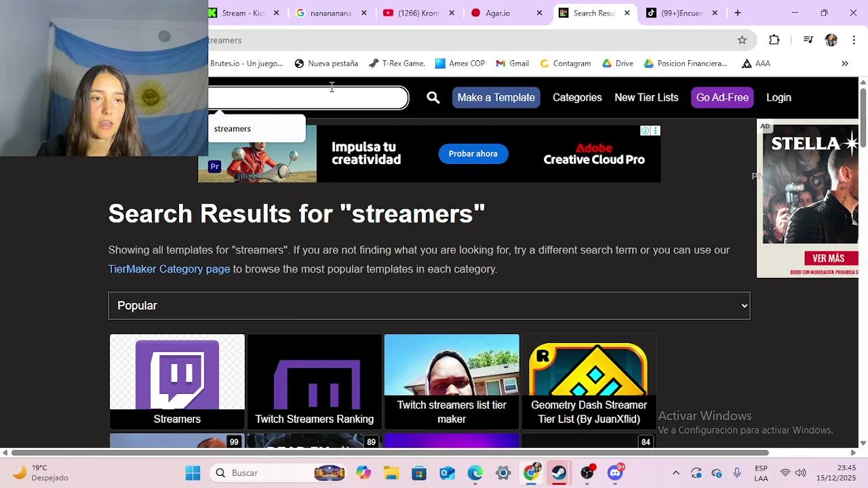Open the media control icon in Chrome toolbar
Image resolution: width=868 pixels, height=488 pixels.
pos(808,40)
